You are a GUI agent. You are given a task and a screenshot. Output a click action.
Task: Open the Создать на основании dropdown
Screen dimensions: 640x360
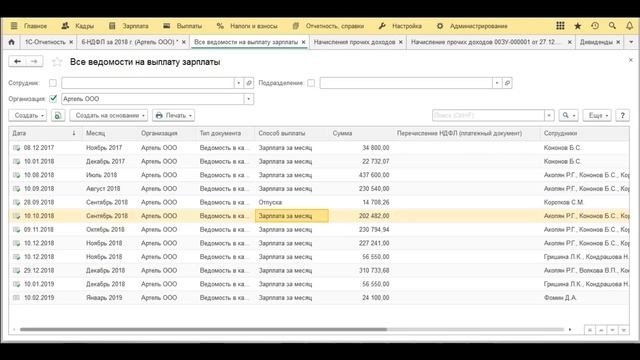109,116
